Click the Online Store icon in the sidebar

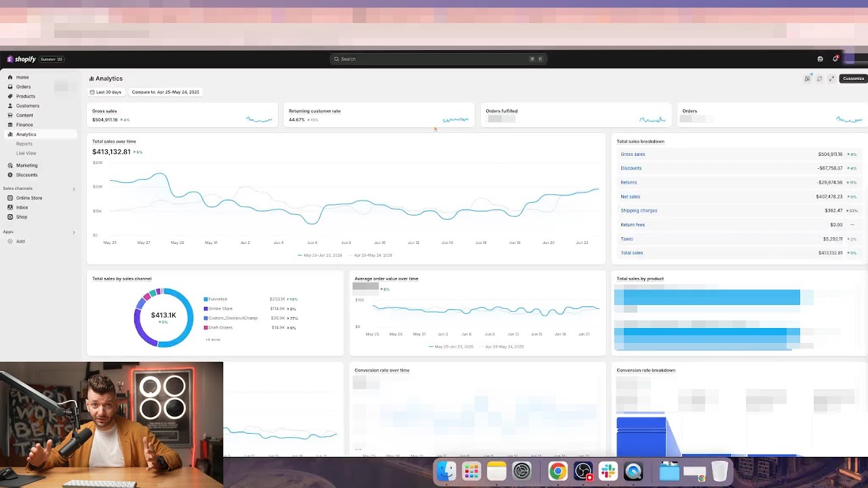(x=10, y=198)
